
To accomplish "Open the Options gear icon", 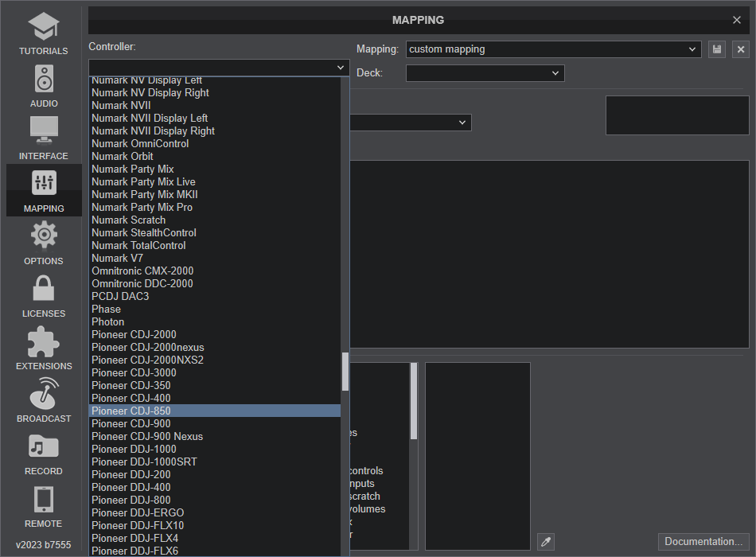I will 44,235.
